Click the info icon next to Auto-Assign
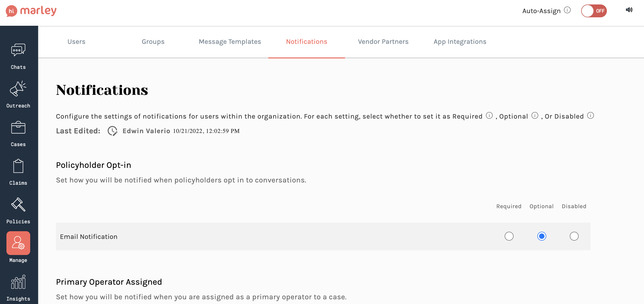644x304 pixels. tap(568, 10)
